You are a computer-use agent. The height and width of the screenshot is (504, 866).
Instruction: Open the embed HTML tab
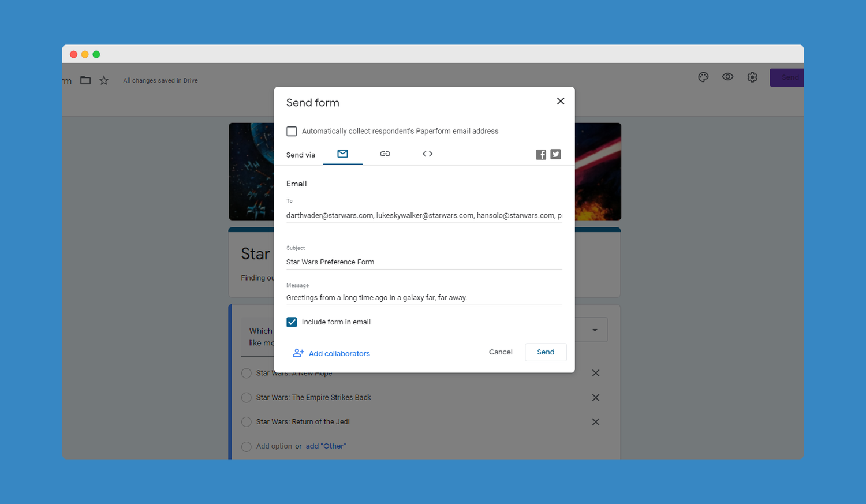pyautogui.click(x=427, y=154)
